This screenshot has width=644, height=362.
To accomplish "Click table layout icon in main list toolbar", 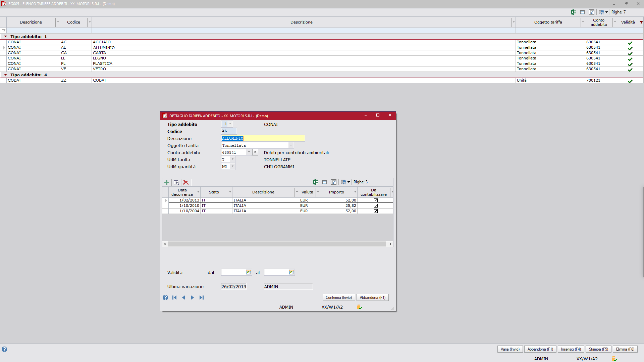I will tap(583, 12).
